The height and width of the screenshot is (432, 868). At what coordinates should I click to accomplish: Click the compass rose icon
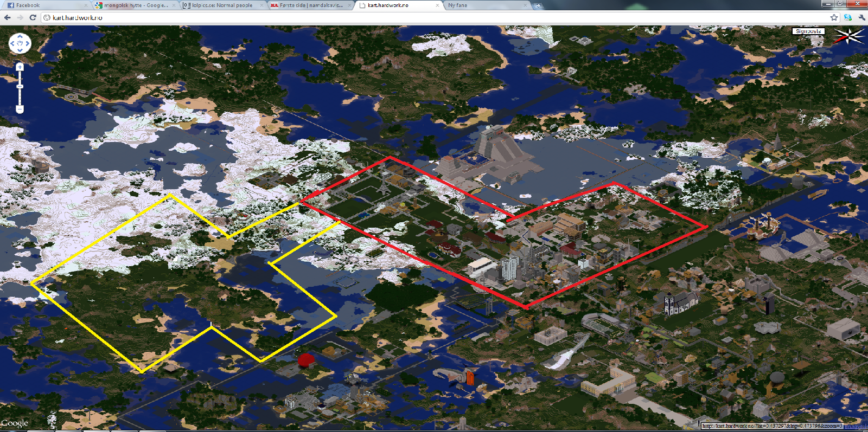[x=849, y=36]
